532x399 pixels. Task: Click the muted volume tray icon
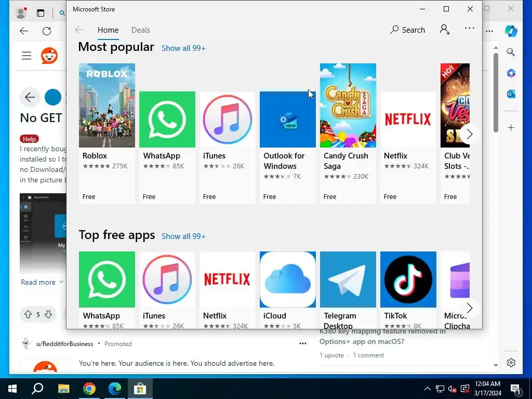tap(452, 389)
